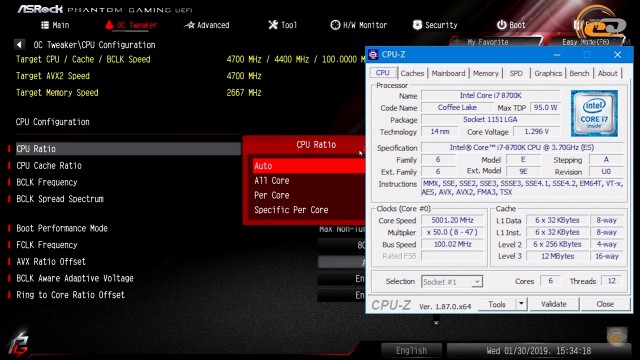Open the Memory tab in CPU-Z
Screen dimensions: 640x360
(x=486, y=73)
